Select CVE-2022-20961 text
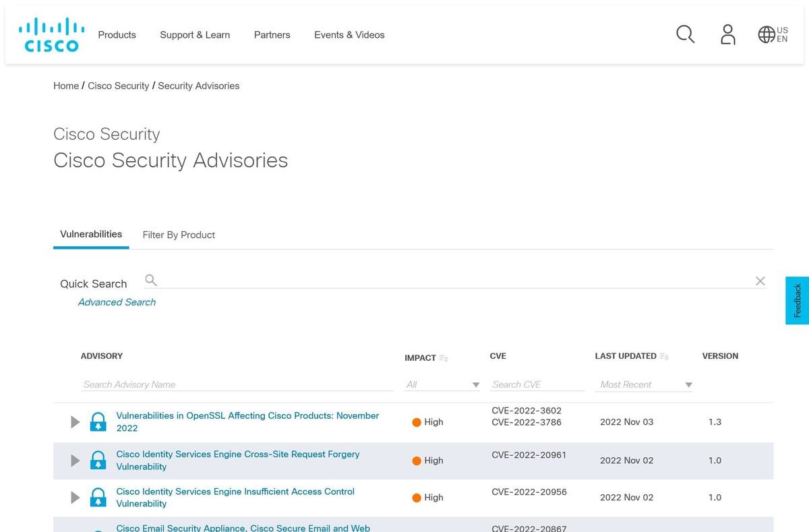Image resolution: width=809 pixels, height=532 pixels. [529, 455]
